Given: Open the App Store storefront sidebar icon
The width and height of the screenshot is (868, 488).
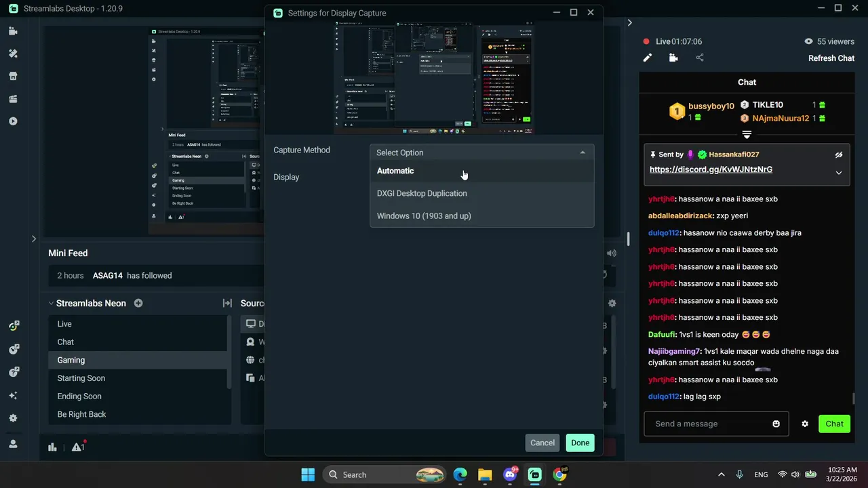Looking at the screenshot, I should [x=13, y=76].
